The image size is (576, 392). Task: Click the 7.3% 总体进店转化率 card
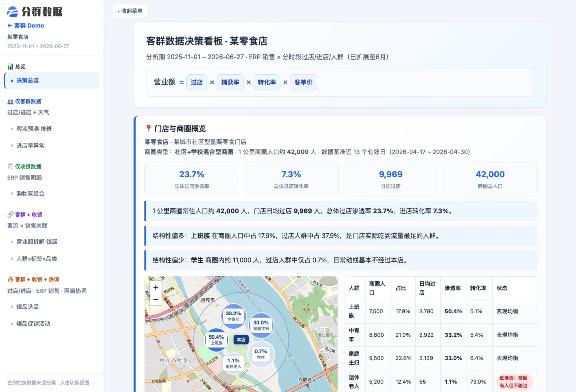tap(291, 179)
